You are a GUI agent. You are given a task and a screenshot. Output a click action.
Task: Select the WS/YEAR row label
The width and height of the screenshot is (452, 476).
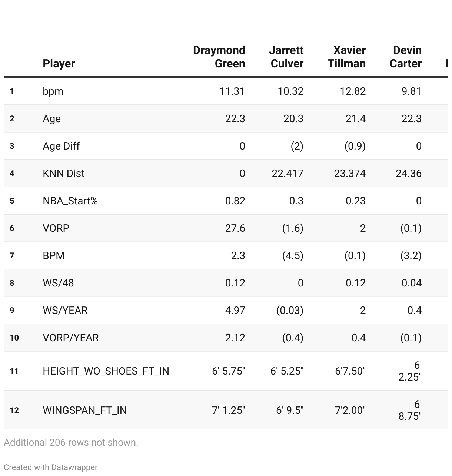pos(65,310)
